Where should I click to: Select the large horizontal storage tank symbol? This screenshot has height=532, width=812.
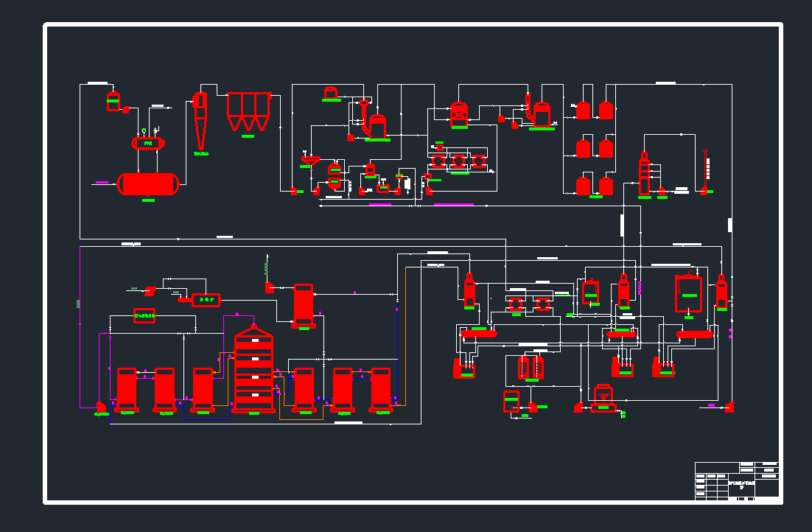click(148, 183)
